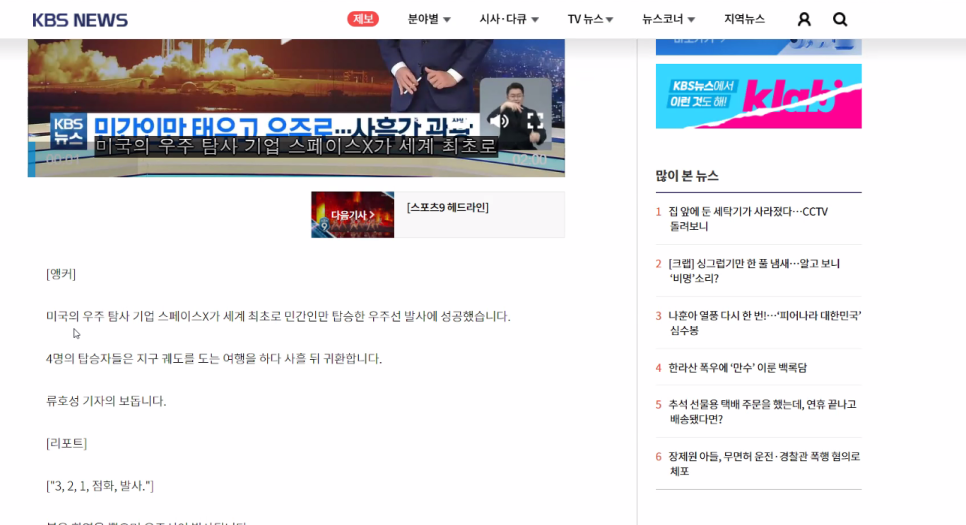
Task: Mute the video with the speaker icon
Action: tap(499, 121)
